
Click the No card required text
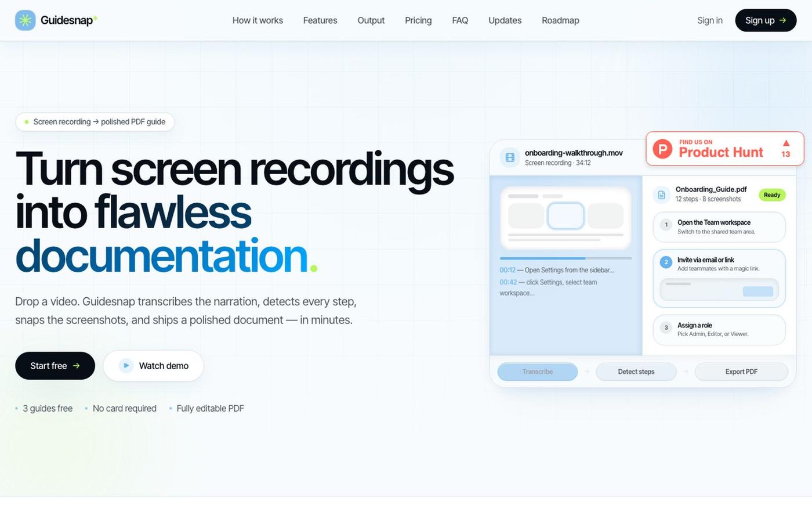coord(125,409)
